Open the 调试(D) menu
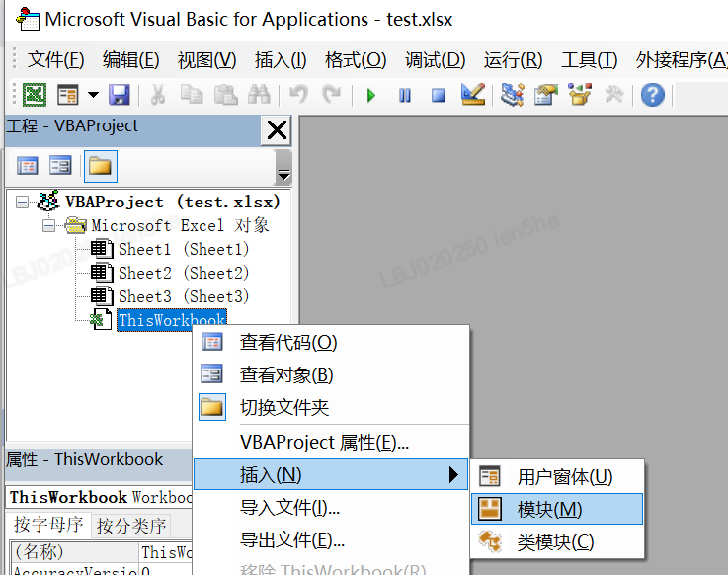Viewport: 728px width, 575px height. (x=435, y=60)
